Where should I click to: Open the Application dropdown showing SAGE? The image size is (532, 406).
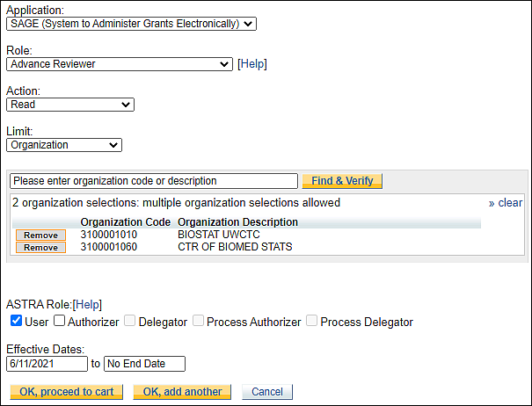[x=131, y=24]
